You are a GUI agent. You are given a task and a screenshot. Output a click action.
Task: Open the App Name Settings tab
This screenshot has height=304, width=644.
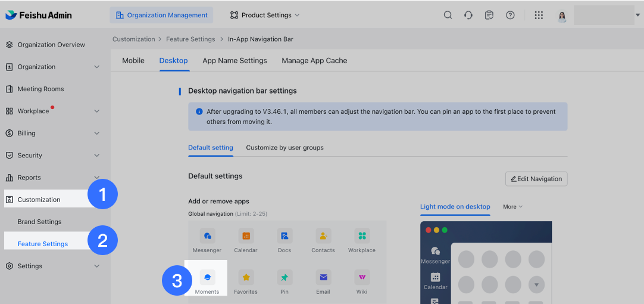(x=235, y=60)
